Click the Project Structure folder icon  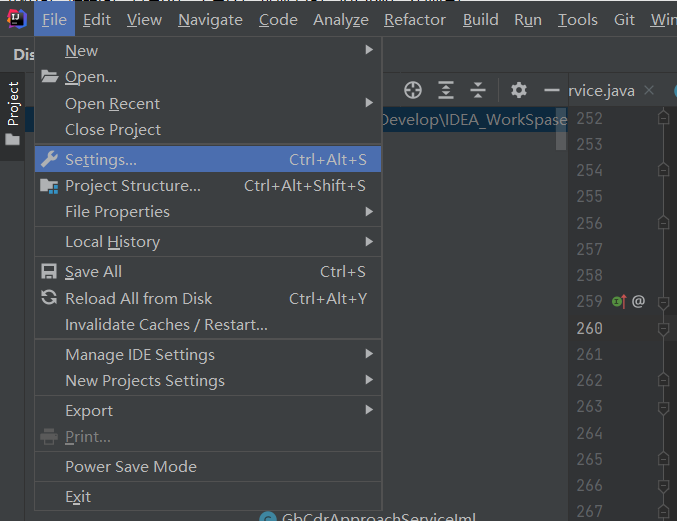tap(49, 186)
